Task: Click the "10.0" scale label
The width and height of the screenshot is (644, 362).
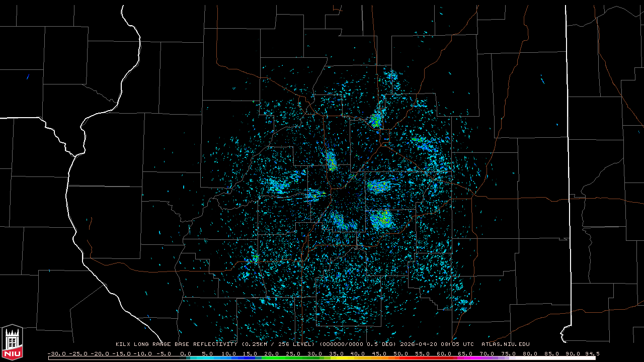Action: [229, 353]
